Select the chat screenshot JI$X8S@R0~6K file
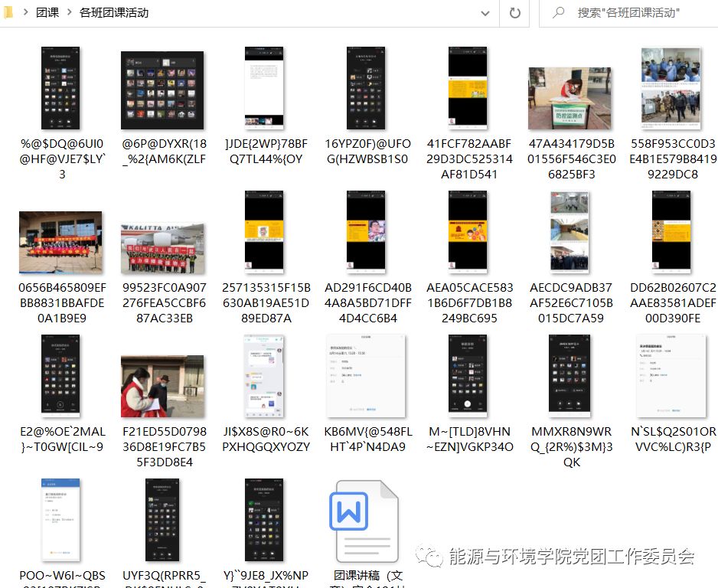 point(264,375)
